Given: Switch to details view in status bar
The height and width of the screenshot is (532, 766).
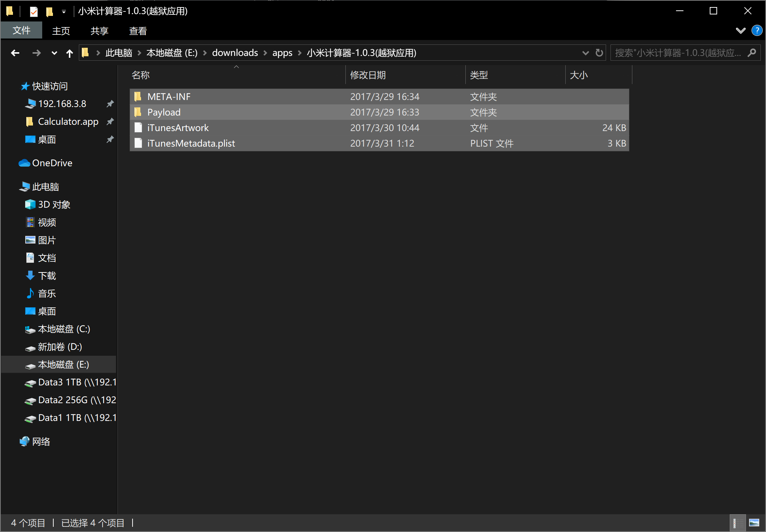Looking at the screenshot, I should [737, 523].
